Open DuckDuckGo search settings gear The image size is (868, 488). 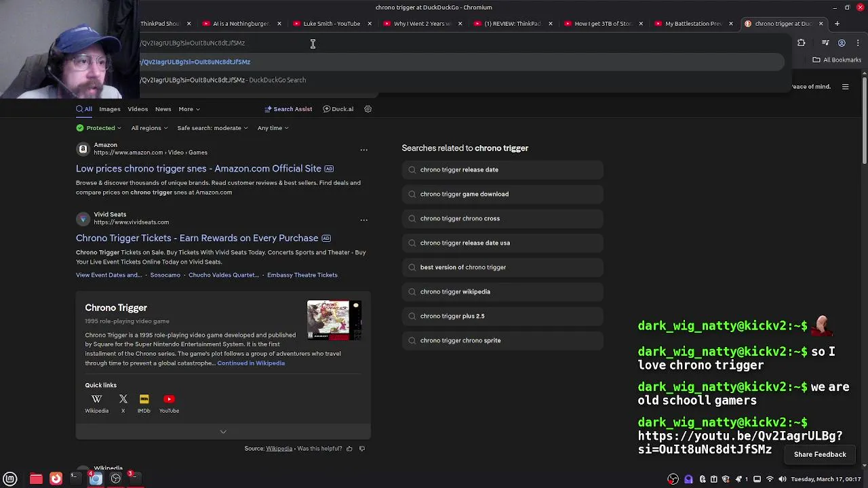[x=368, y=109]
